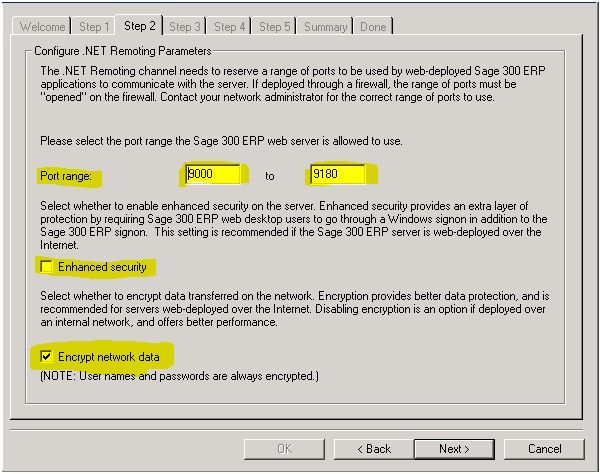Go to the Step 3 tab
The width and height of the screenshot is (600, 474).
(184, 27)
